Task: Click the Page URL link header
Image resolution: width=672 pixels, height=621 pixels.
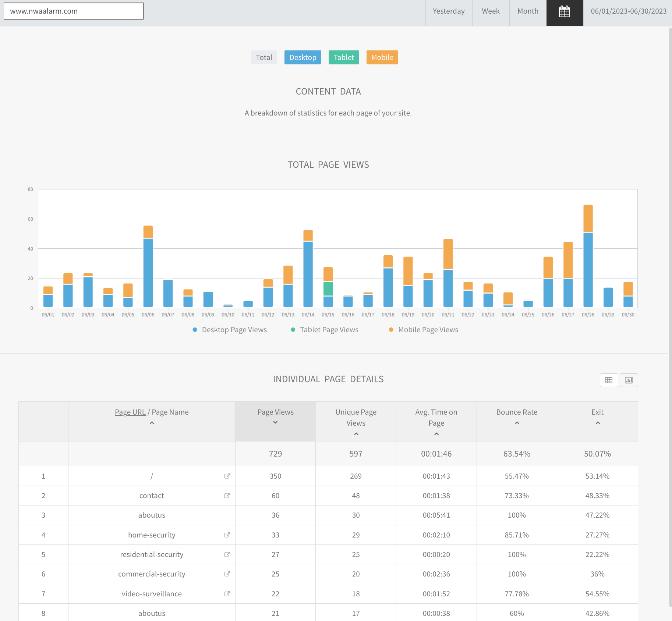Action: [130, 412]
